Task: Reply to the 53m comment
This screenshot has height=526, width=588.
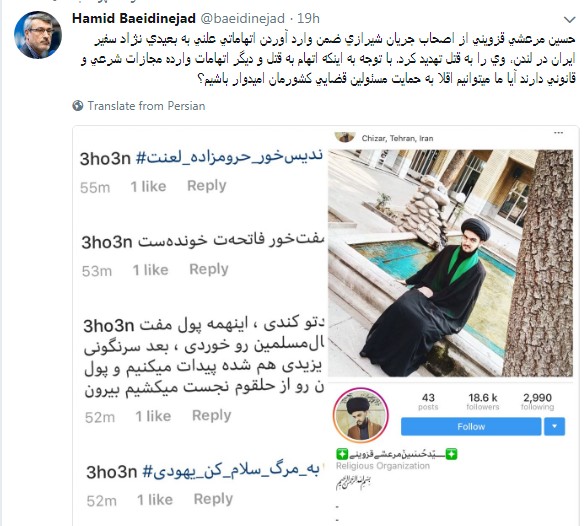Action: tap(209, 270)
